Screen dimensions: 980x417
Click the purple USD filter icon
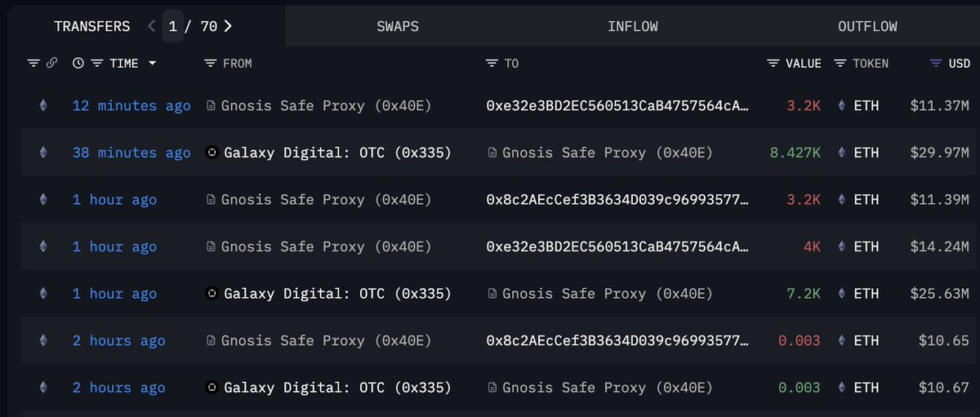coord(936,63)
